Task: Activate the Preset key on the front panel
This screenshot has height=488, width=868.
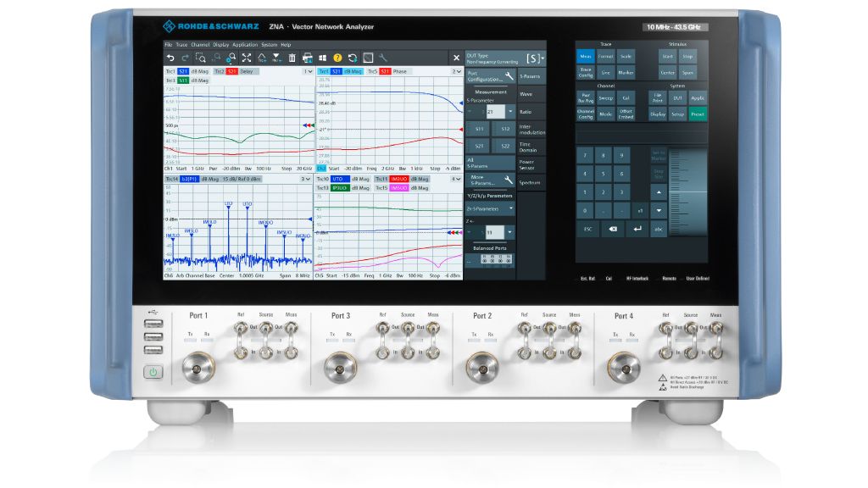Action: pos(698,114)
